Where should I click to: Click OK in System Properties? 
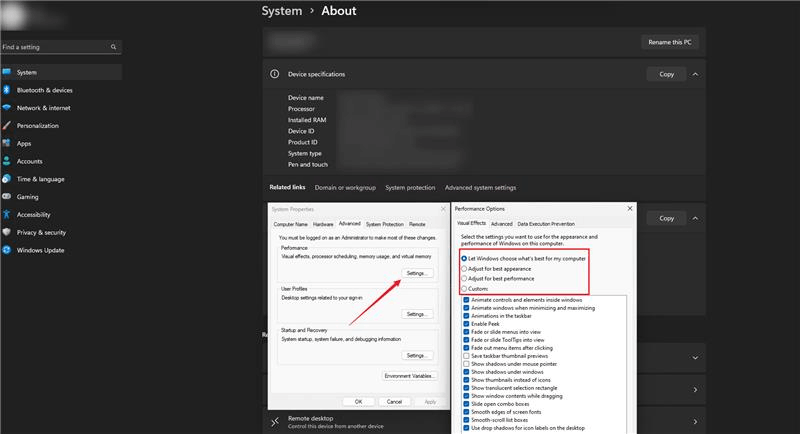pos(359,402)
